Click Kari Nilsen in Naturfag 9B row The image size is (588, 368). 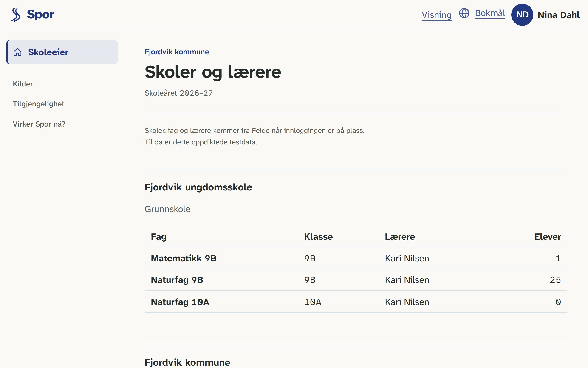coord(407,280)
